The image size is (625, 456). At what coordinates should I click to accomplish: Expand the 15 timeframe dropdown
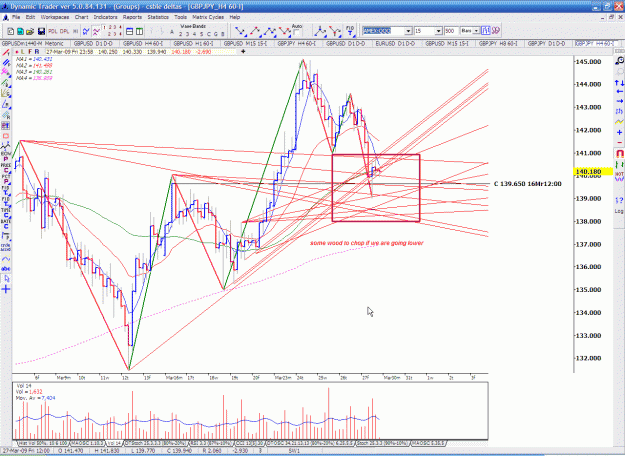(x=438, y=31)
